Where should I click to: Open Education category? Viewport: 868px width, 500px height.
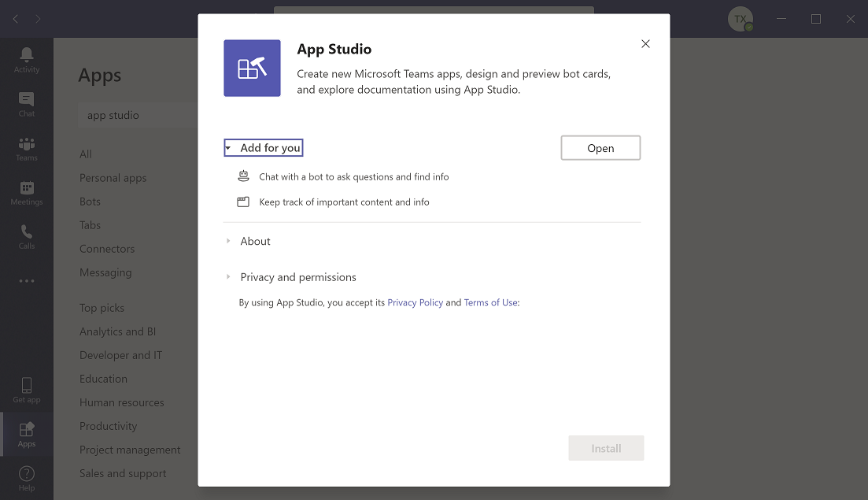pos(104,379)
